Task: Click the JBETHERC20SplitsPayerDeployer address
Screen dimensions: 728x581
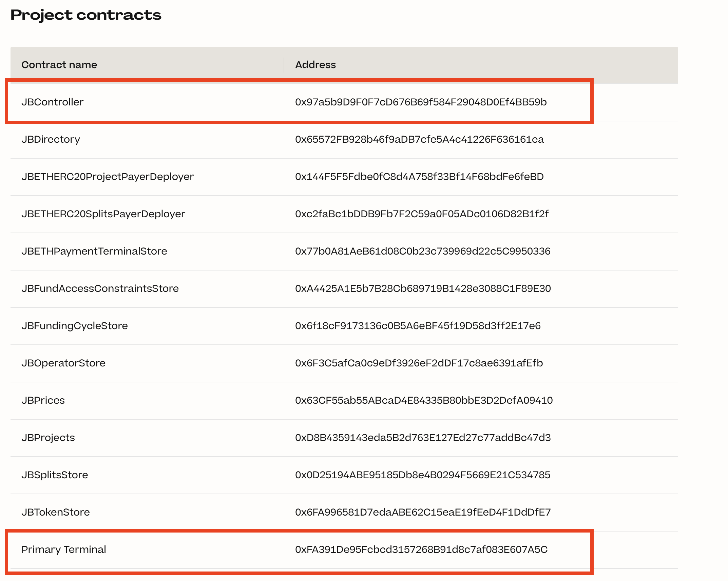Action: pyautogui.click(x=422, y=214)
